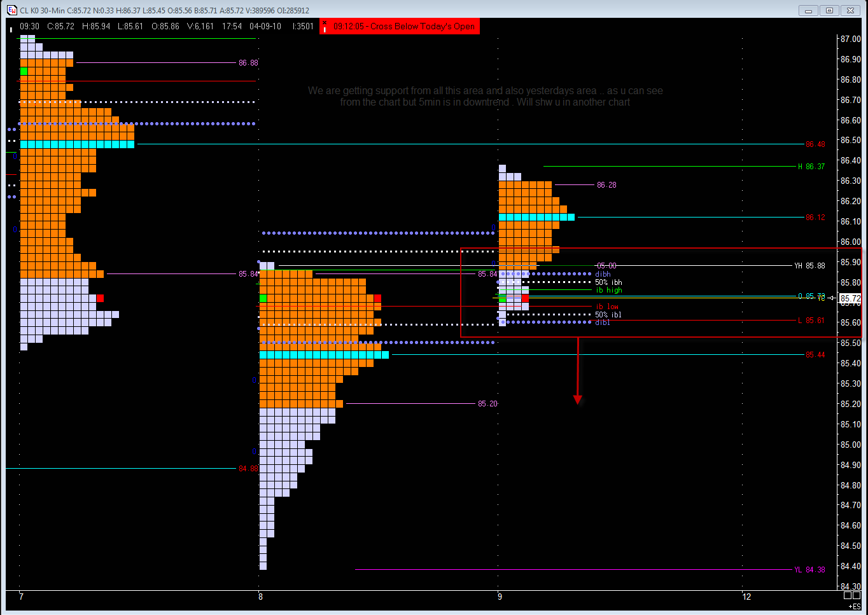The image size is (868, 615).
Task: Click the H:85.94 bar high readout
Action: point(96,26)
